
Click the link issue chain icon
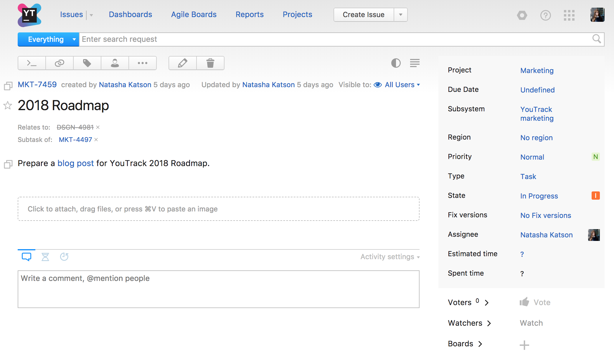[x=60, y=63]
